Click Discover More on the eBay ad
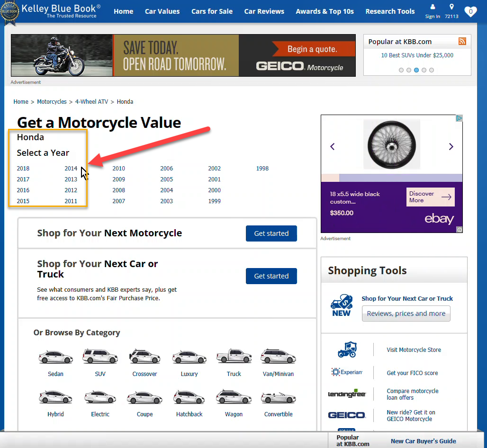Image resolution: width=487 pixels, height=448 pixels. tap(430, 197)
